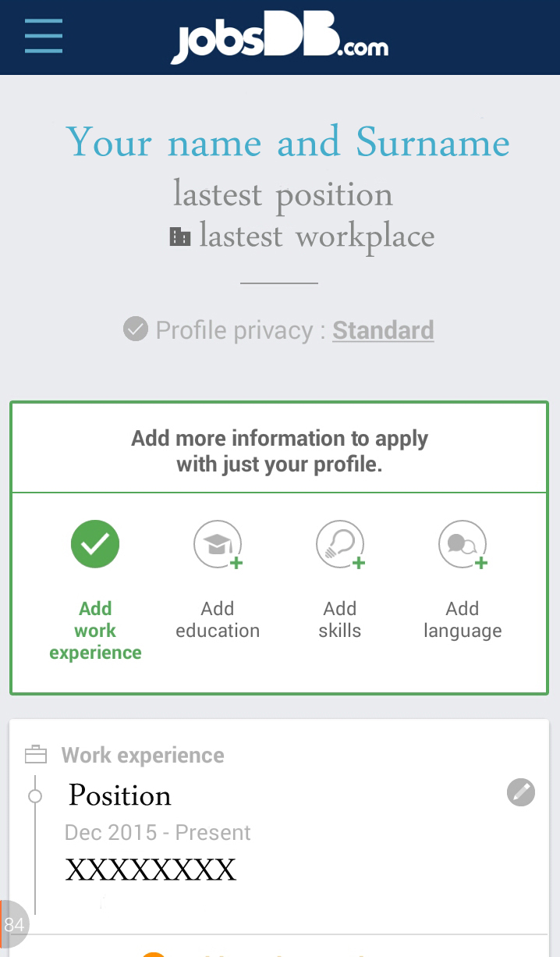
Task: Tap the lightbulb skills icon
Action: 340,544
